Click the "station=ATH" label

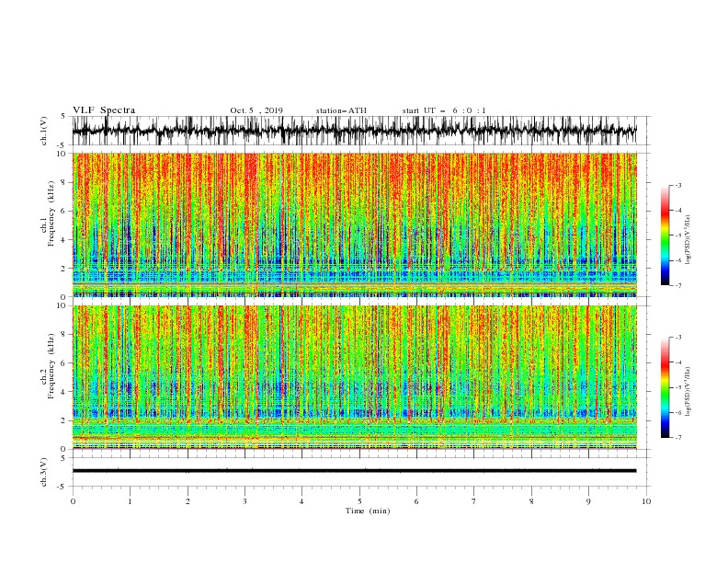(x=341, y=110)
